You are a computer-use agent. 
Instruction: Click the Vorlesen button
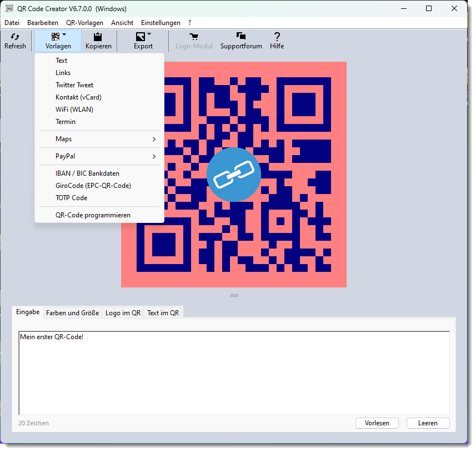377,423
